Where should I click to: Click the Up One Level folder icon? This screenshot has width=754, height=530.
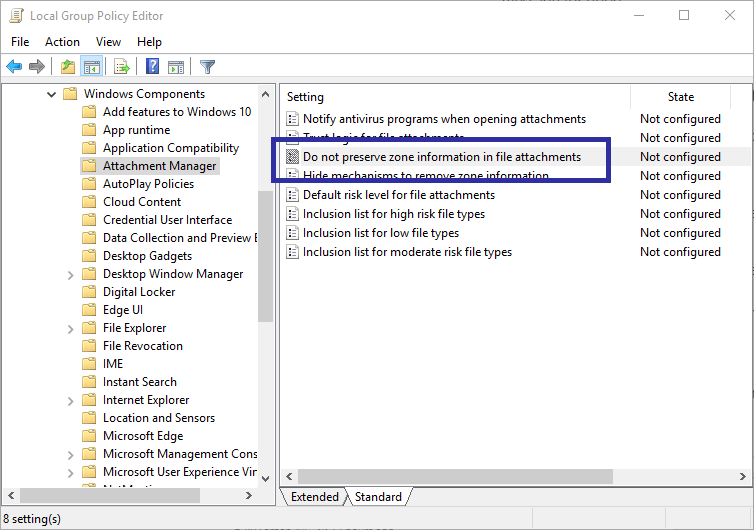[x=67, y=67]
